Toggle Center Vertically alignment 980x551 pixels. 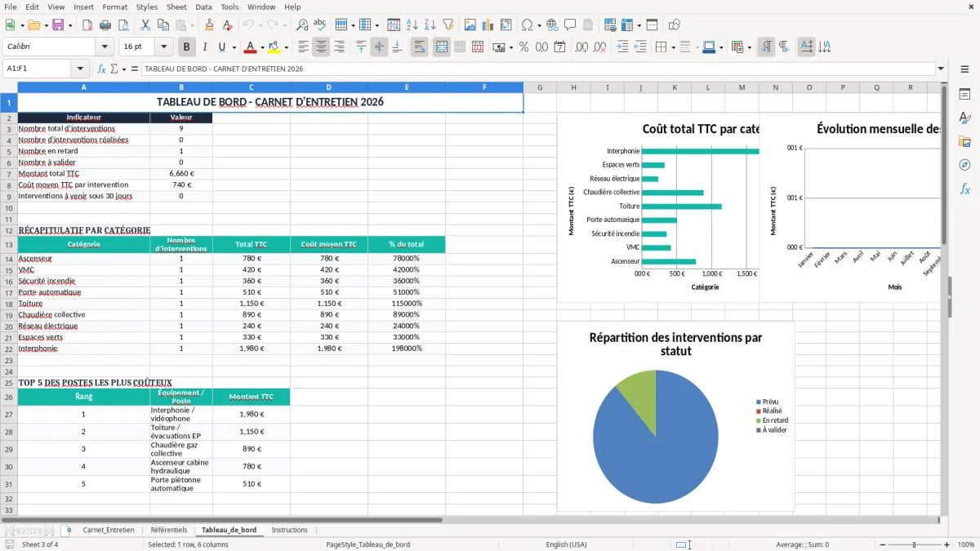point(379,47)
